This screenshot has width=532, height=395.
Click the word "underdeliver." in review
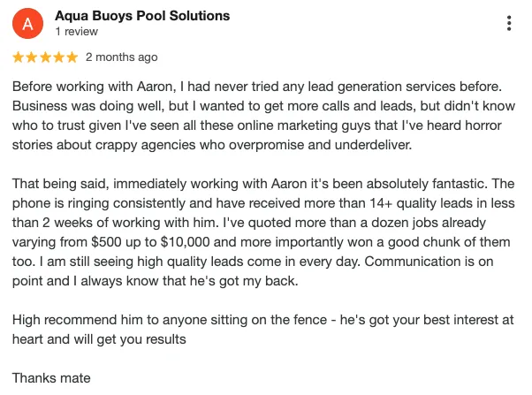(x=373, y=145)
